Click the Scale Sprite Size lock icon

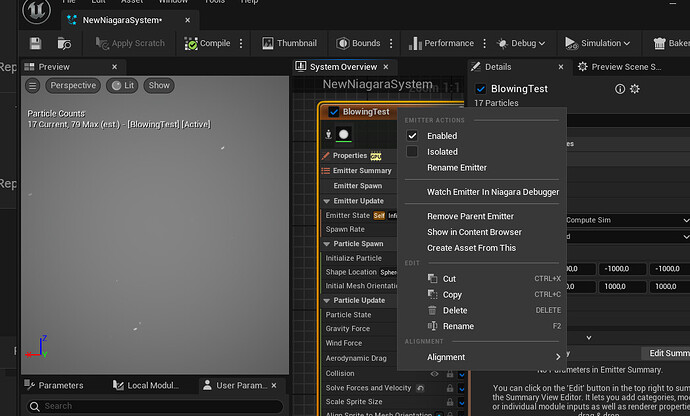[450, 402]
